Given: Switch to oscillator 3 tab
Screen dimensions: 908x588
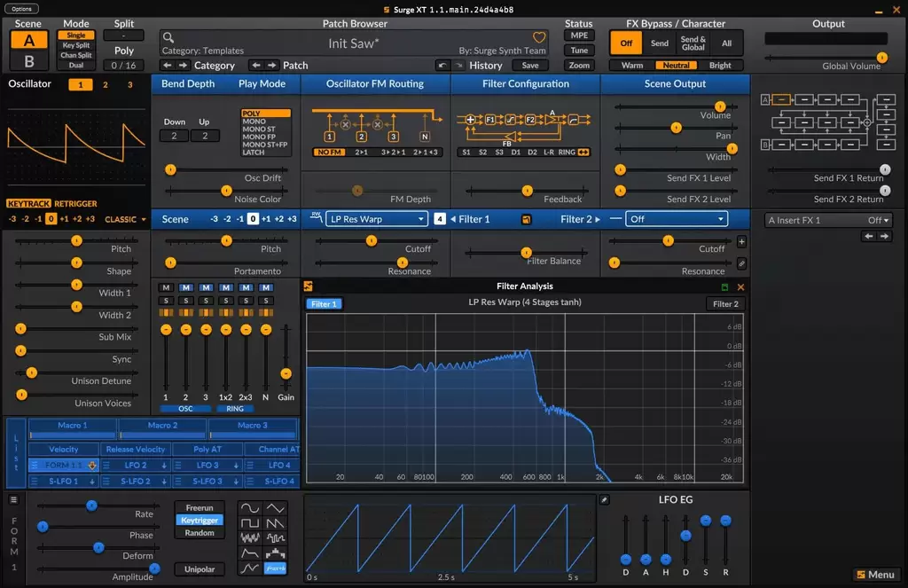Looking at the screenshot, I should [129, 84].
